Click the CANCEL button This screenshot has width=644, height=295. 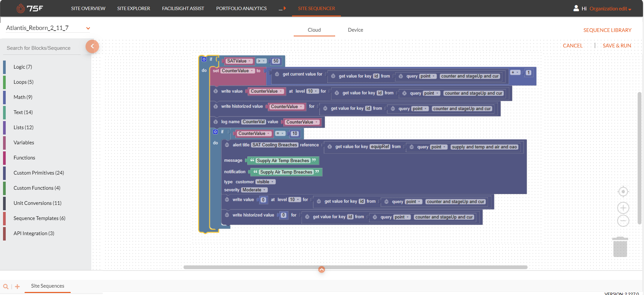(573, 46)
